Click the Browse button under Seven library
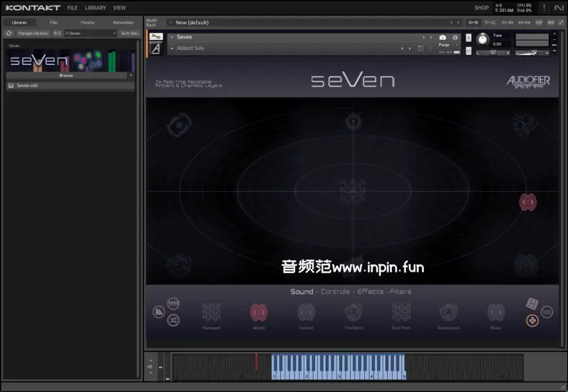The height and width of the screenshot is (392, 568). point(66,76)
